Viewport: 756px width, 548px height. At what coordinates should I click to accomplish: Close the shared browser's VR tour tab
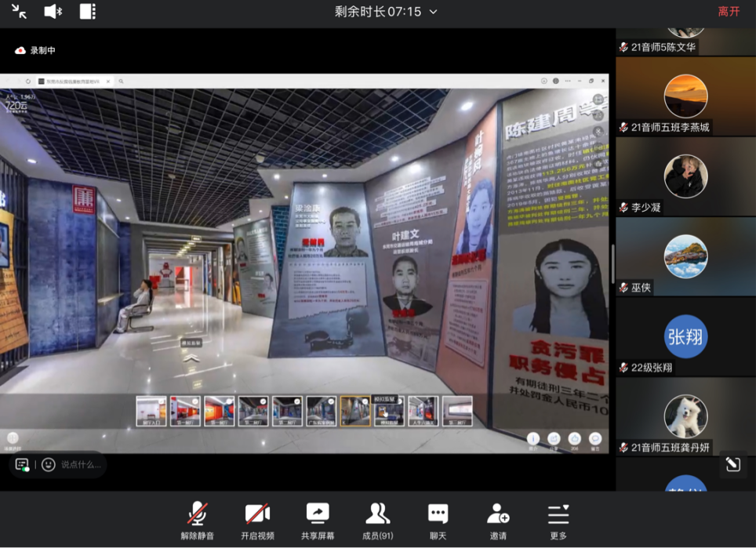point(108,82)
